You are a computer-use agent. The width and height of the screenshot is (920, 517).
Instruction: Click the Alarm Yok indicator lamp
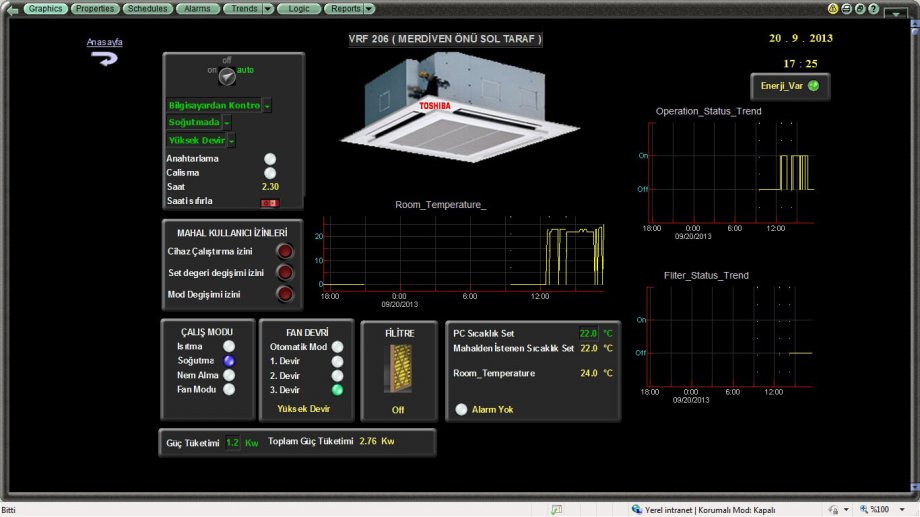pos(461,409)
